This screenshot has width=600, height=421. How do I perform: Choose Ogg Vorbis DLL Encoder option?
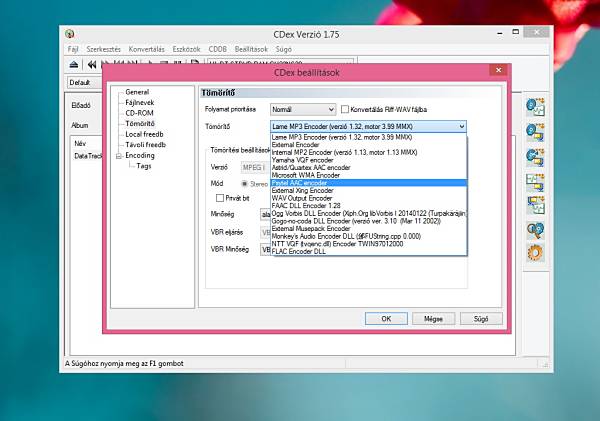click(x=368, y=213)
